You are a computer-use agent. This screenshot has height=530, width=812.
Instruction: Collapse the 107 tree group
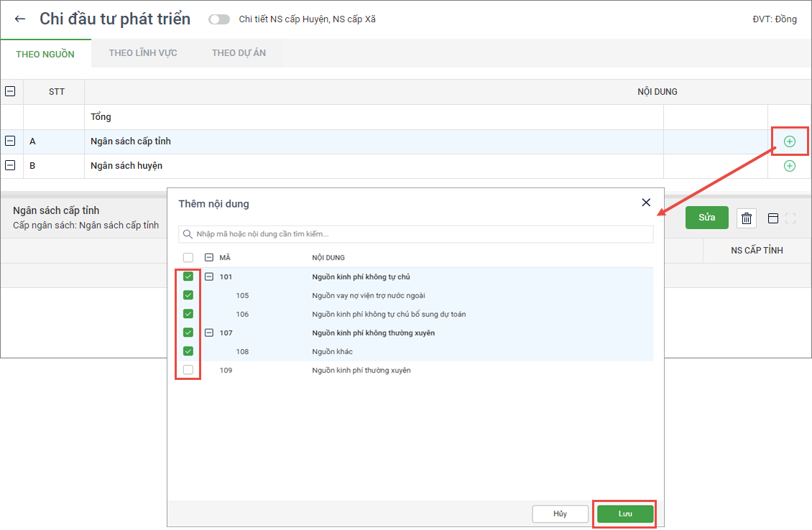coord(209,333)
